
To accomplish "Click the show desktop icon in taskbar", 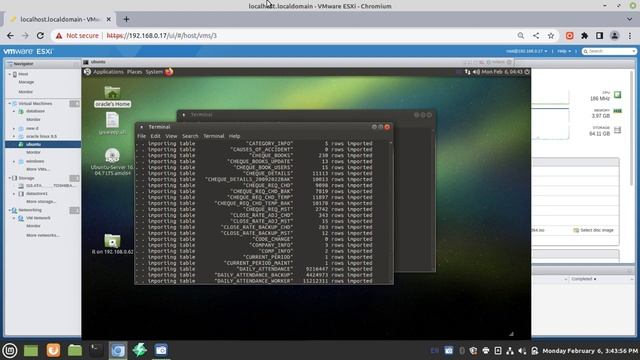I will [x=31, y=350].
